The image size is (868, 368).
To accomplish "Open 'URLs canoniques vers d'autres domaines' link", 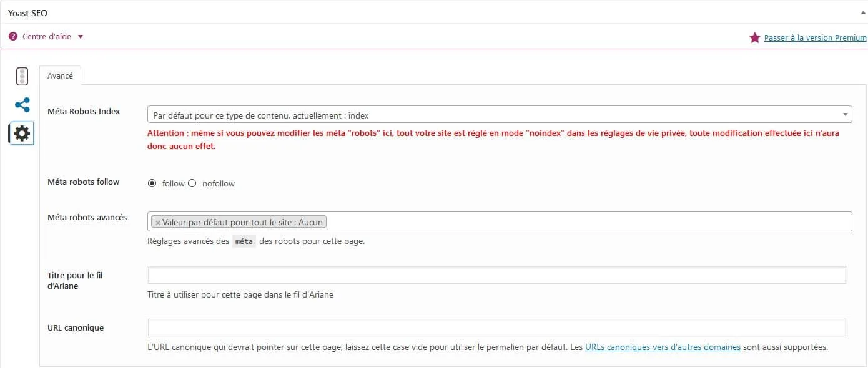I will pyautogui.click(x=663, y=347).
